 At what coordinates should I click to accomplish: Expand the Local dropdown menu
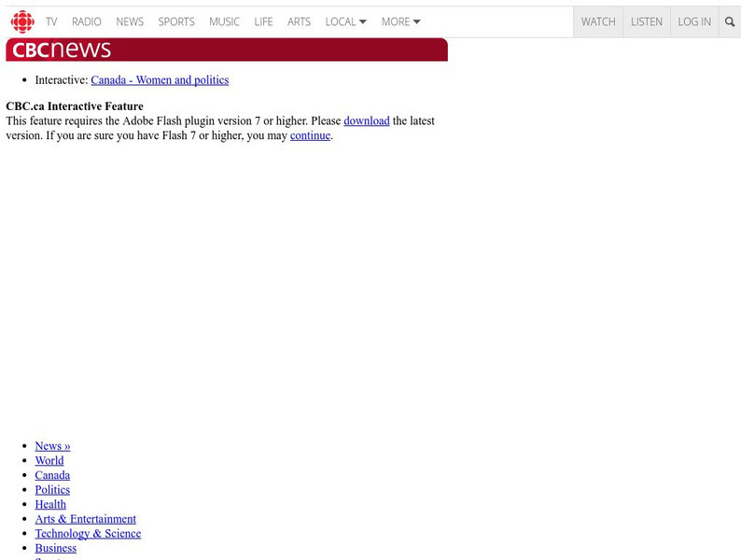tap(346, 21)
